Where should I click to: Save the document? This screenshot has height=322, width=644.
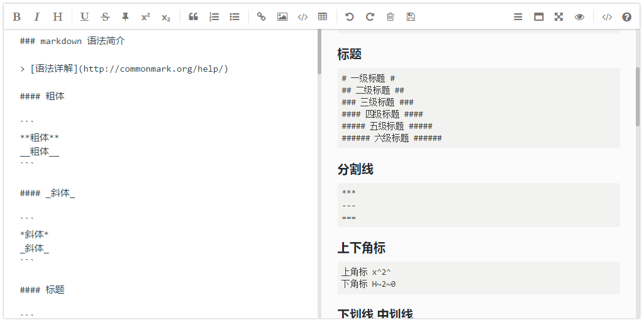click(x=411, y=17)
